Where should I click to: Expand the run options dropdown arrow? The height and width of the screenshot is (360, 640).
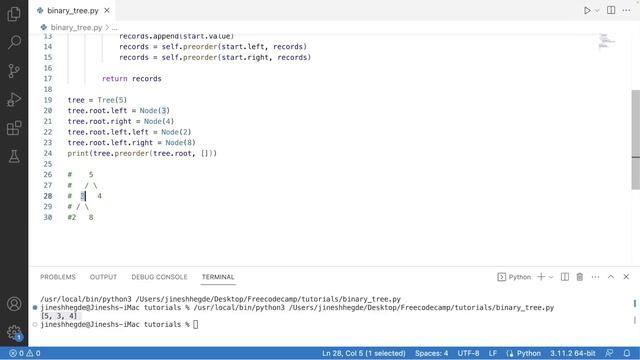pos(597,11)
